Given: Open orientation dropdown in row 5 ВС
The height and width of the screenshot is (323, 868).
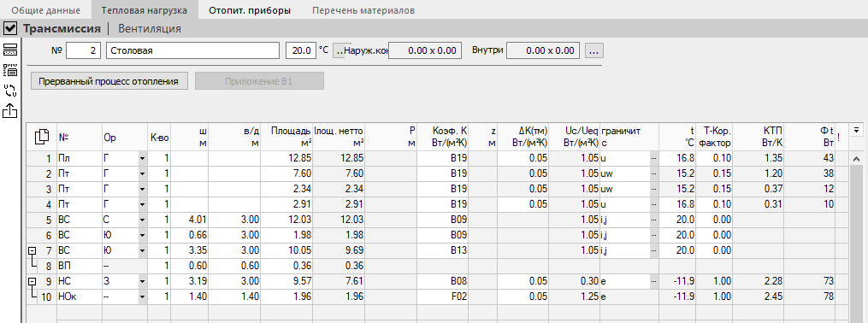Looking at the screenshot, I should [142, 220].
